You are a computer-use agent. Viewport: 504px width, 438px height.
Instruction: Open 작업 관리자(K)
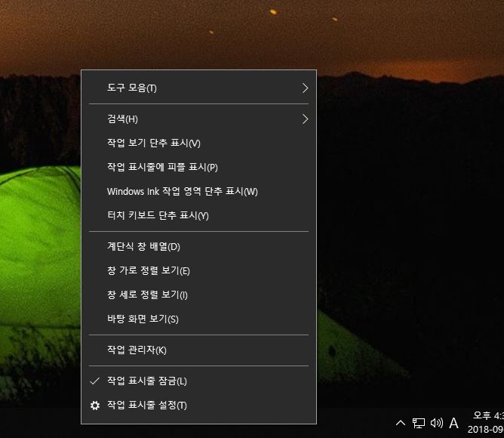198,350
